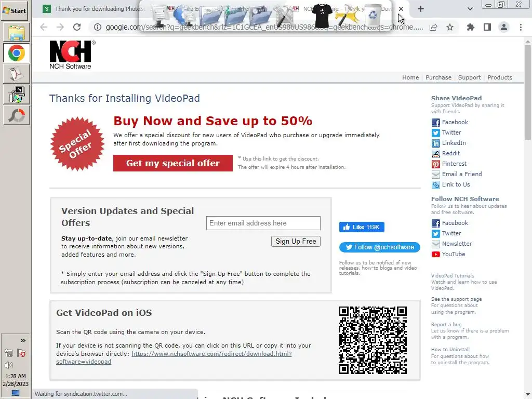This screenshot has height=399, width=532.
Task: Click the email address input field
Action: coord(263,223)
